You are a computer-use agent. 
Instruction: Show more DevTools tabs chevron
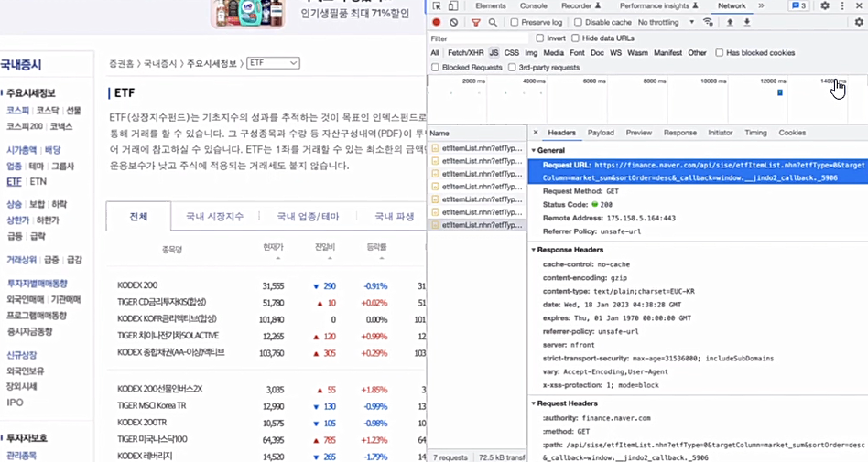tap(761, 5)
